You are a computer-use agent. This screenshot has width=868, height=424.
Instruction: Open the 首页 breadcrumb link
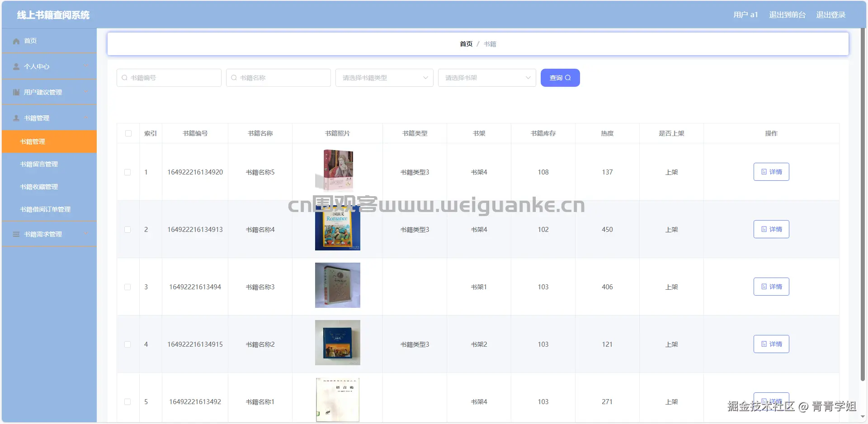click(x=466, y=43)
